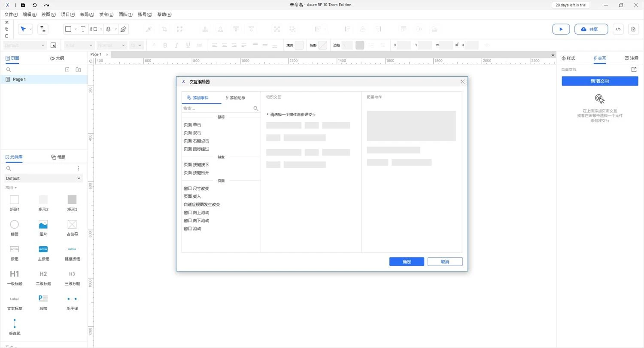The height and width of the screenshot is (348, 644).
Task: Select the arrow selection mode tool
Action: coord(23,29)
